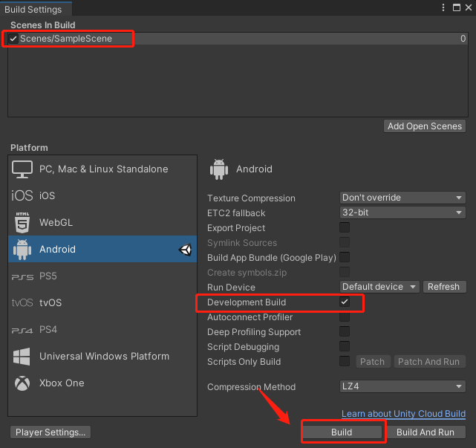Click the Add Open Scenes button
The height and width of the screenshot is (448, 476).
click(x=425, y=126)
